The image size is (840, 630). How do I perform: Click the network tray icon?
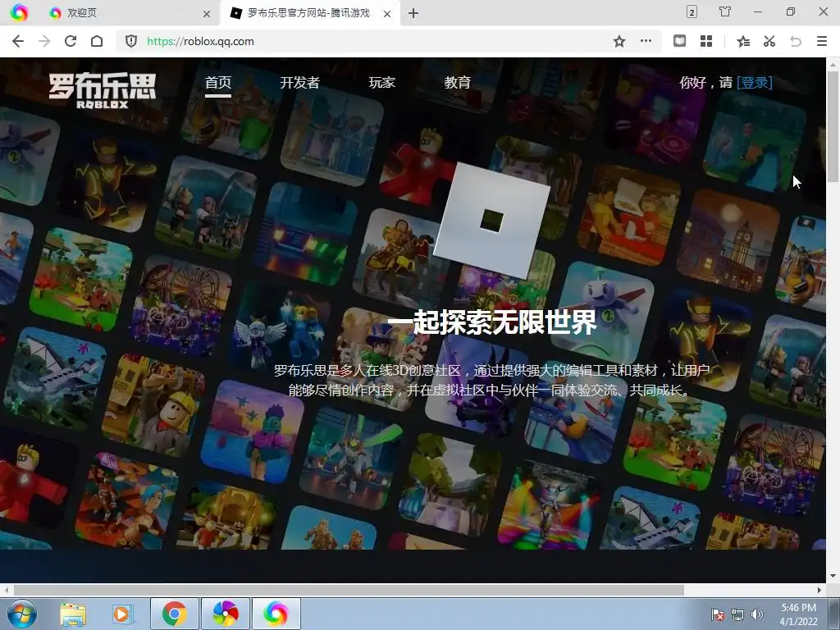737,614
